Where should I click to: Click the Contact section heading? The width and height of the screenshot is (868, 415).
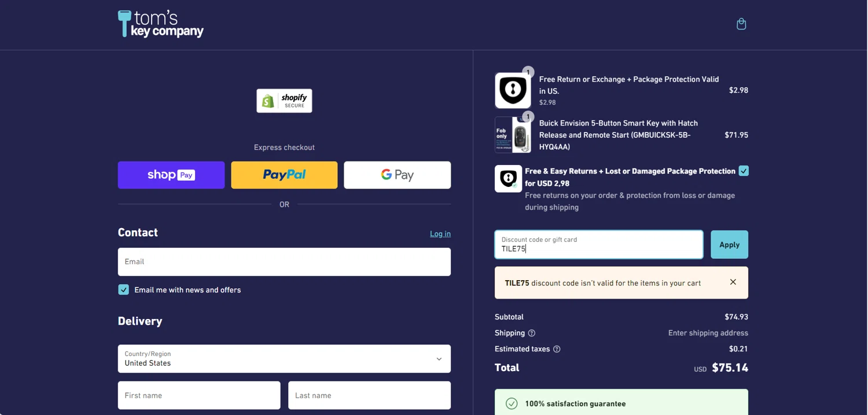[138, 233]
